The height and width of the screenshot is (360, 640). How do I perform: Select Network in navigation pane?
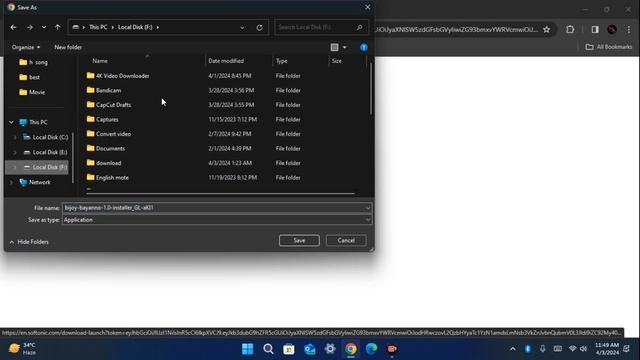pyautogui.click(x=35, y=182)
